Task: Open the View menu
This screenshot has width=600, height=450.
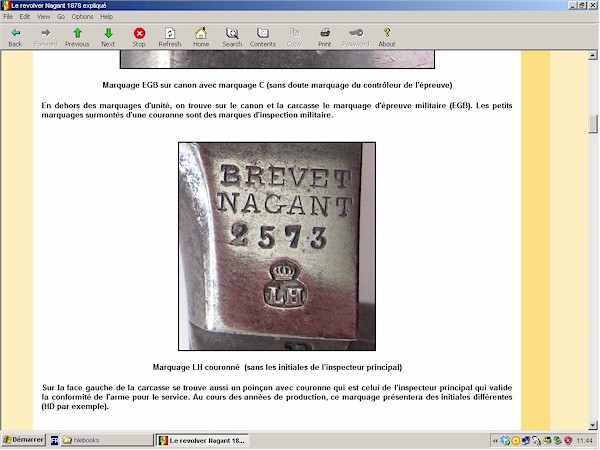Action: coord(44,16)
